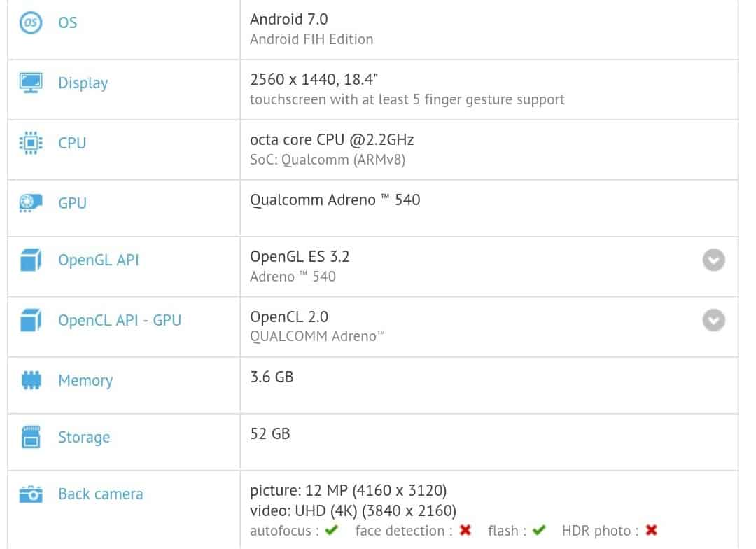756x549 pixels.
Task: Click the OpenCL API cube icon
Action: (31, 321)
